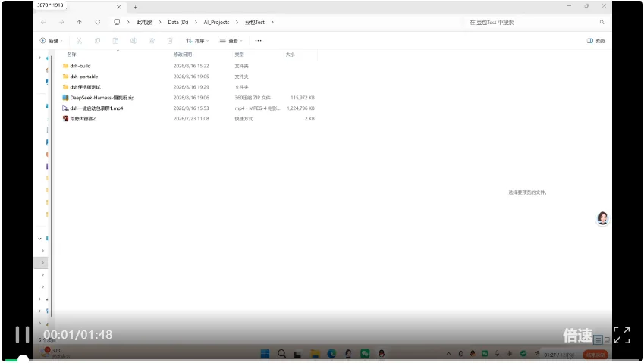This screenshot has width=644, height=363.
Task: Open taskbar Search magnifier
Action: (281, 354)
